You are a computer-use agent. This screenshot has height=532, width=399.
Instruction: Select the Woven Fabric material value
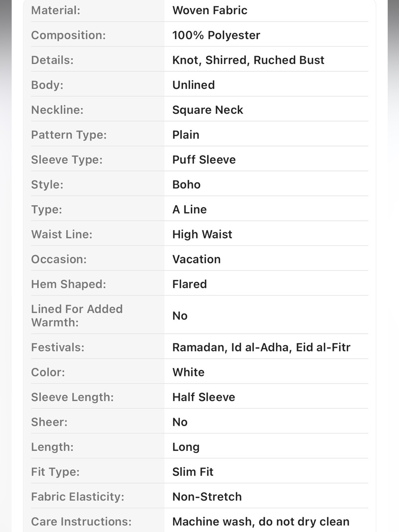tap(210, 10)
